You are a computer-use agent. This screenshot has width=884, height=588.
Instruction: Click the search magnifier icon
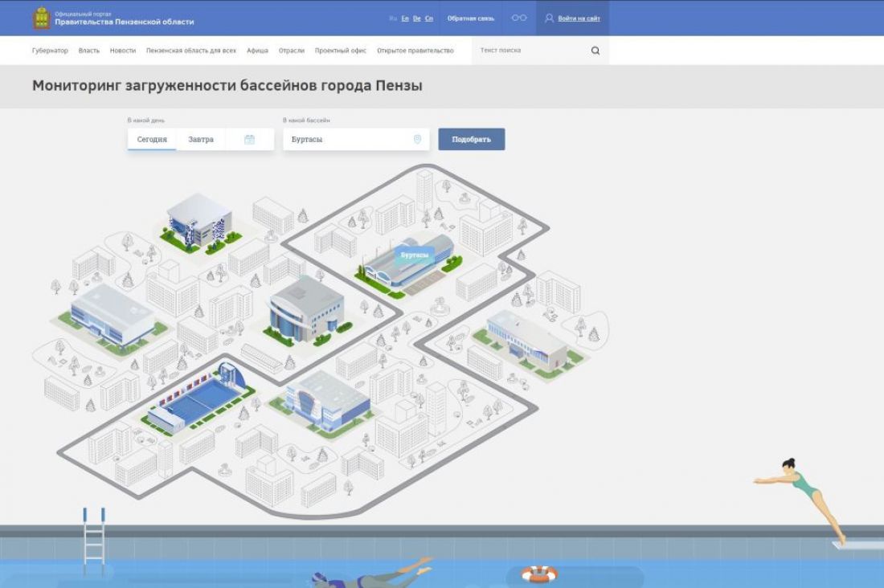tap(595, 51)
